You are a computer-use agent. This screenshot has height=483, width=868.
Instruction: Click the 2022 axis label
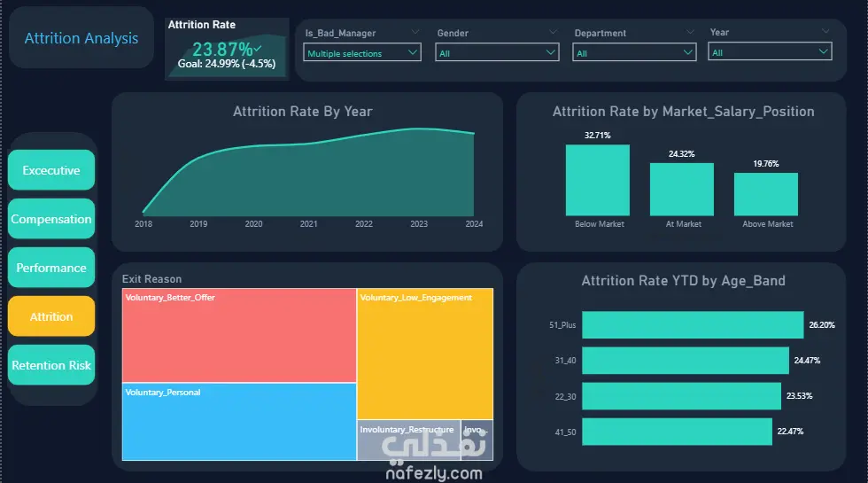[x=364, y=223]
